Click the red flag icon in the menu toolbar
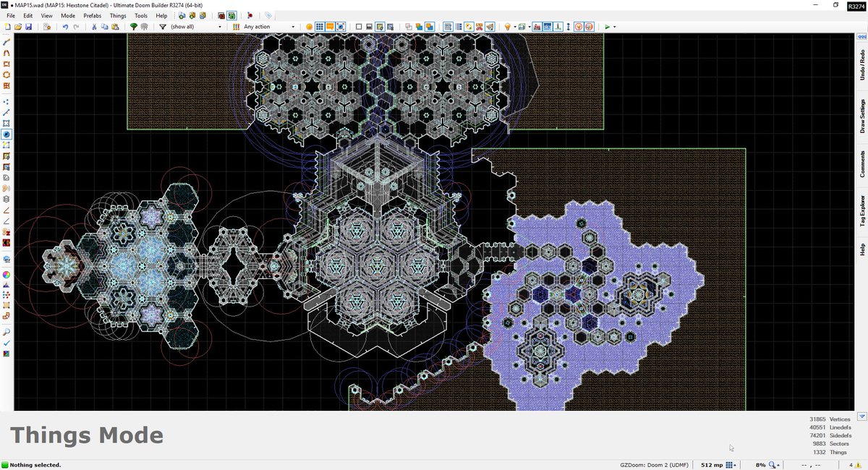Viewport: 868px width, 470px height. point(250,15)
